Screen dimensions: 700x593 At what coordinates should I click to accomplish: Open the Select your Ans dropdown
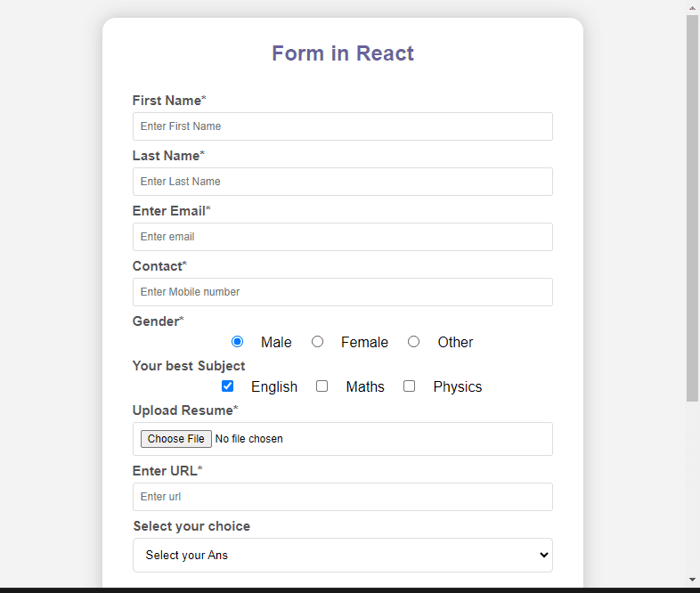342,555
